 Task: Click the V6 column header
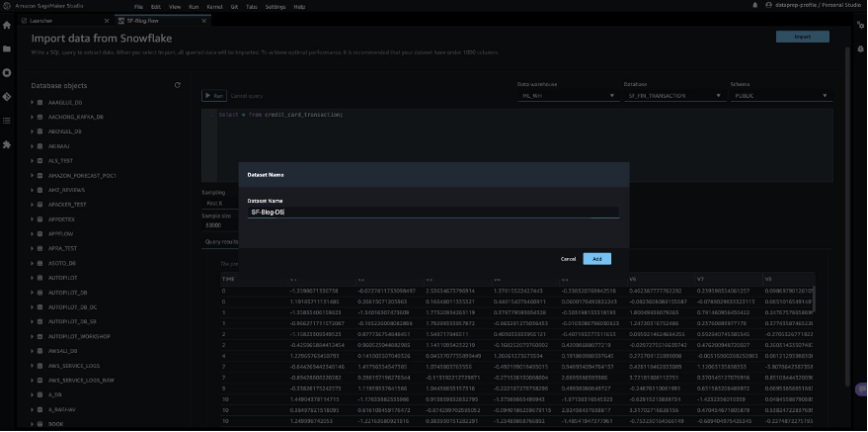pos(661,279)
